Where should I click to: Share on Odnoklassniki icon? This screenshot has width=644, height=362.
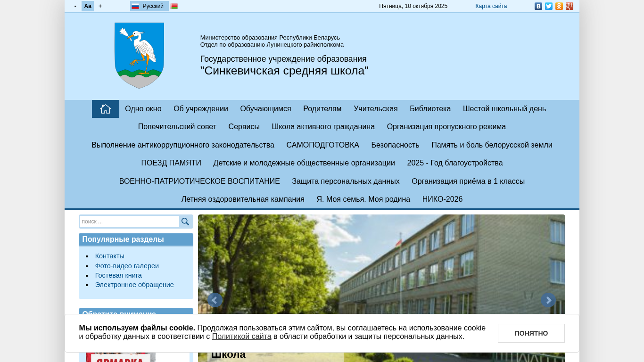click(x=559, y=6)
